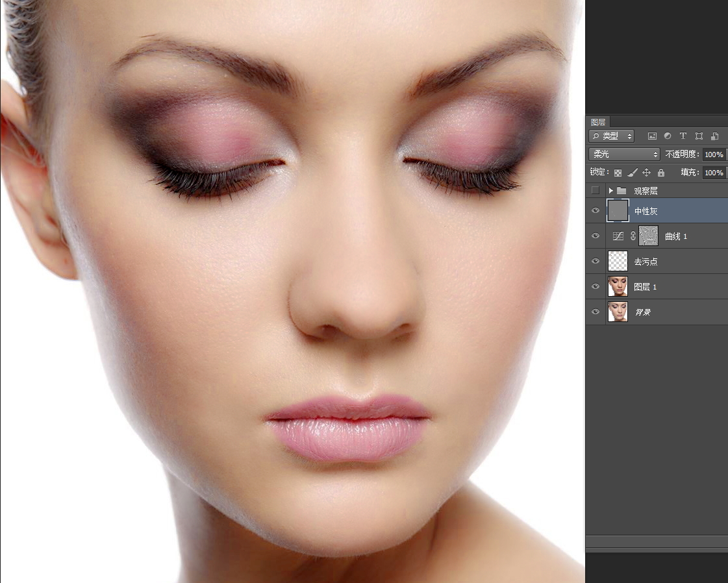This screenshot has height=583, width=728.
Task: Click the 填充 label
Action: click(690, 172)
